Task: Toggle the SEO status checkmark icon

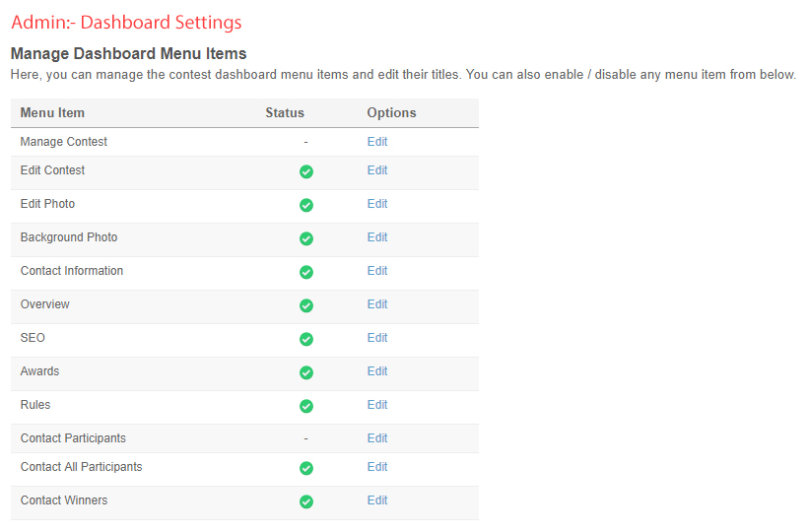Action: [x=305, y=339]
